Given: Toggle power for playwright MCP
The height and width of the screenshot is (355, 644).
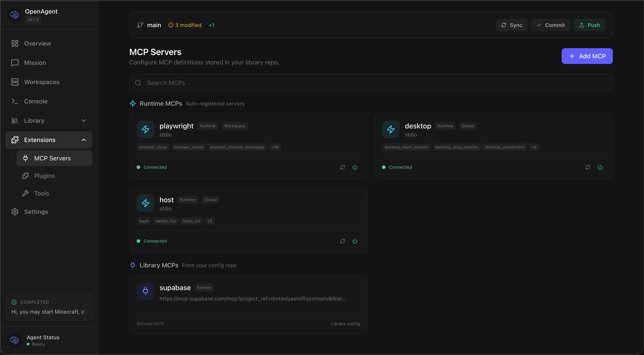Looking at the screenshot, I should tap(355, 167).
